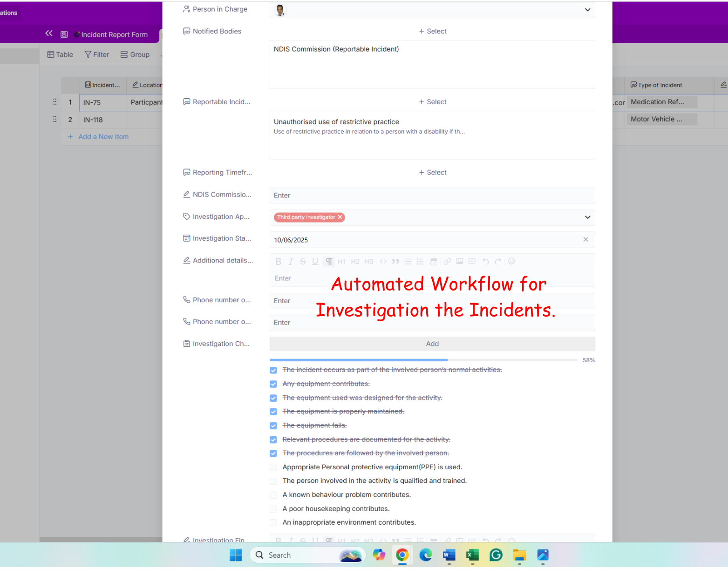728x582 pixels.
Task: Remove the Third party investigator tag
Action: point(340,217)
